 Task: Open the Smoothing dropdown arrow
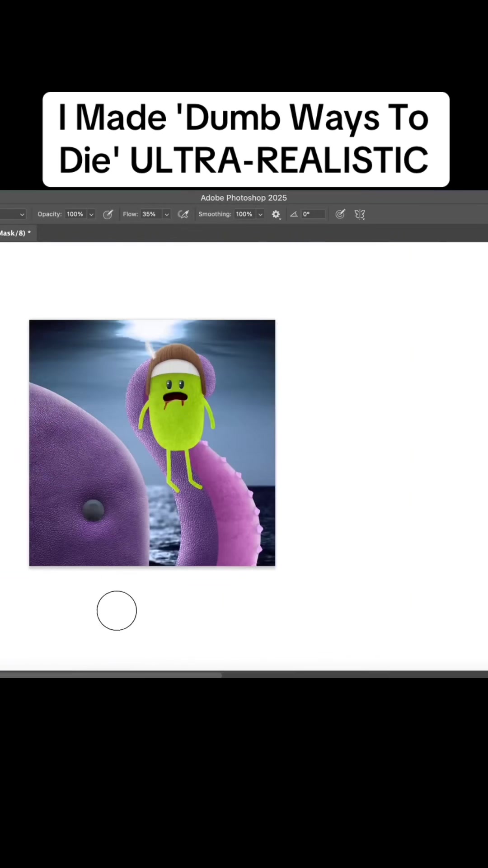260,214
